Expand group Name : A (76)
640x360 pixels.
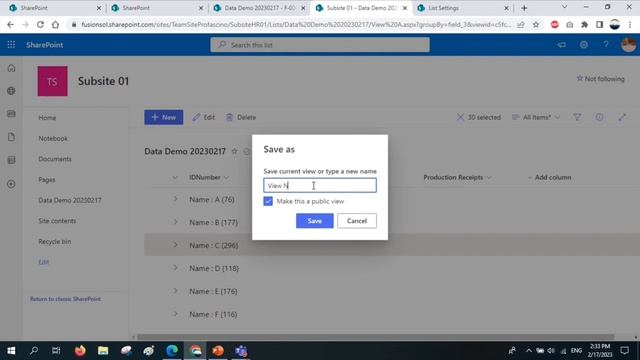(176, 199)
